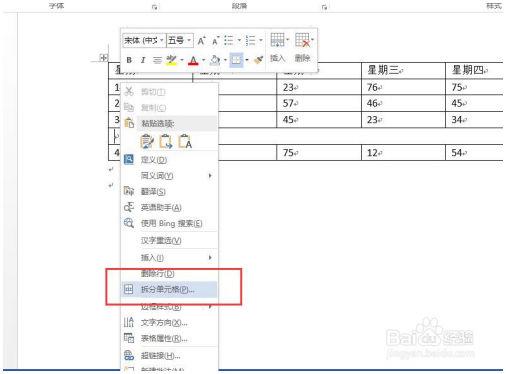Screen dimensions: 506x374
Task: Click the text alignment icon
Action: [x=157, y=60]
